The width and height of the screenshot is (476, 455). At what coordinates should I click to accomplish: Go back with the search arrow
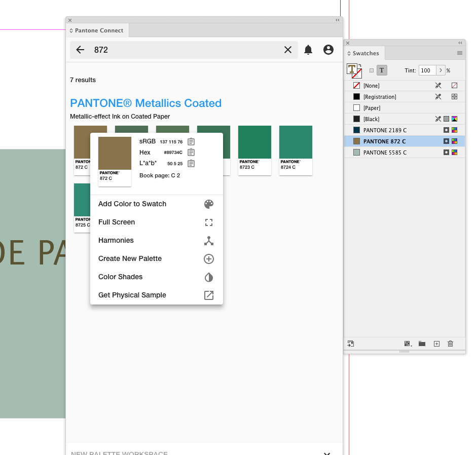(80, 50)
